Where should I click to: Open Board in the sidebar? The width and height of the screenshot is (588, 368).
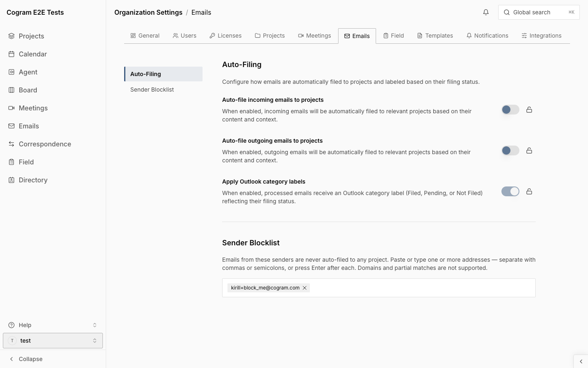[53, 90]
